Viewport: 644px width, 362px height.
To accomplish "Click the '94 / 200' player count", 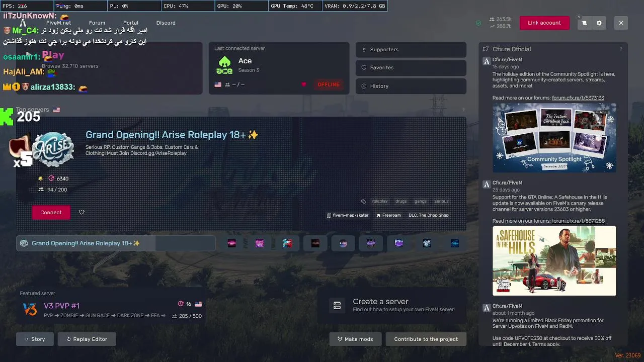I will [53, 190].
